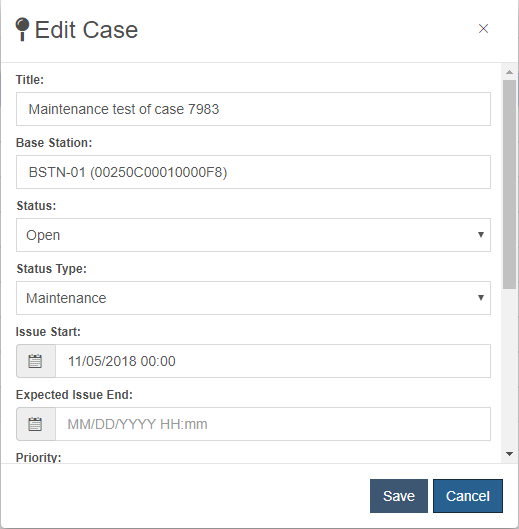Click the empty Expected Issue End field
The height and width of the screenshot is (529, 519).
pos(273,424)
